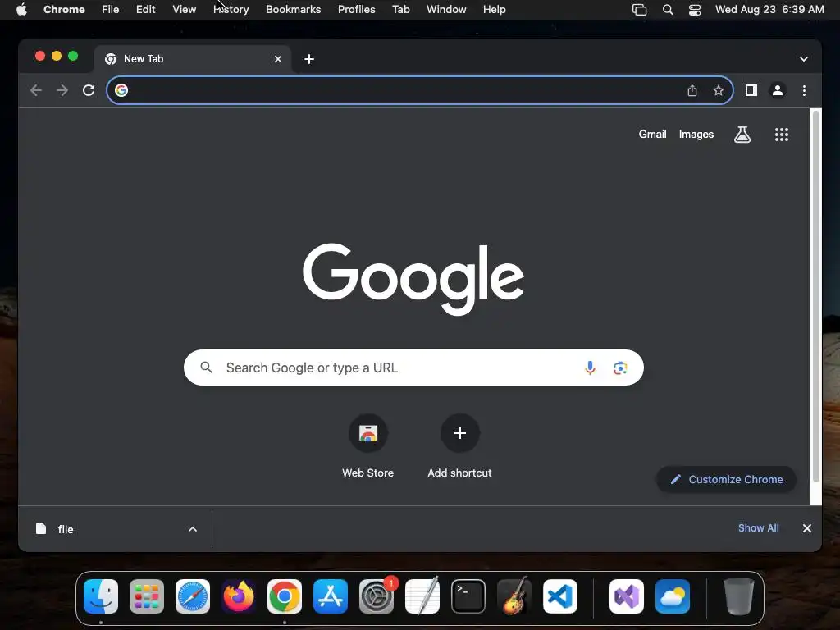The width and height of the screenshot is (840, 630).
Task: Open App Store from the dock
Action: 331,596
